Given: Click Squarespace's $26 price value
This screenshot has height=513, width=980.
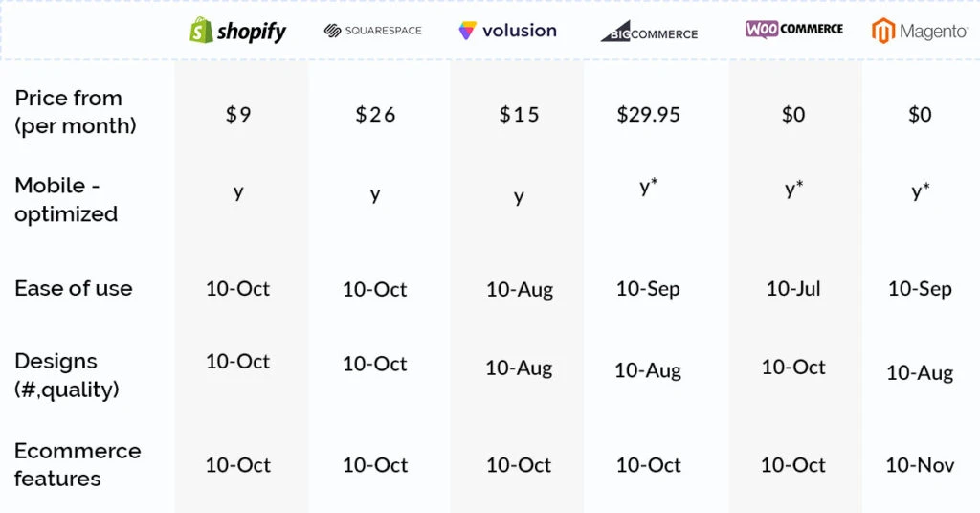Looking at the screenshot, I should click(x=375, y=114).
